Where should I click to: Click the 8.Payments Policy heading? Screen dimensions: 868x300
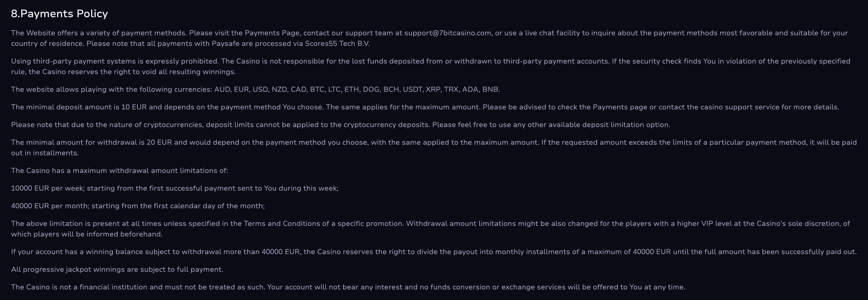click(x=59, y=13)
